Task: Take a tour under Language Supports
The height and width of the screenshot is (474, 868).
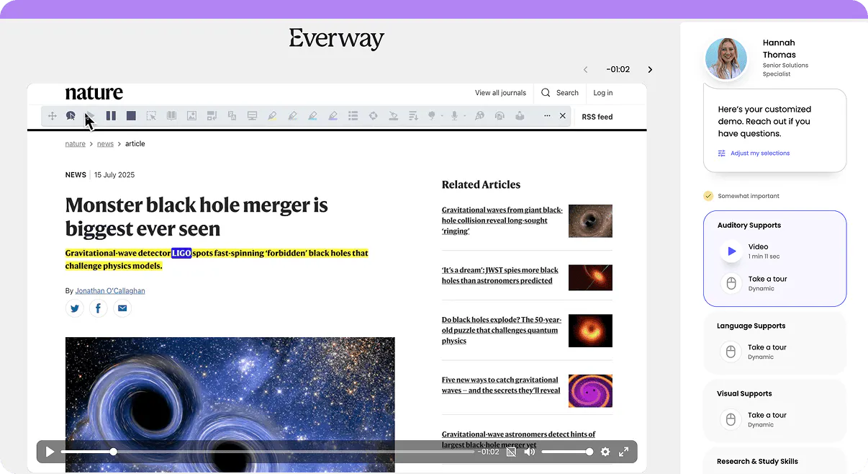Action: (754, 352)
